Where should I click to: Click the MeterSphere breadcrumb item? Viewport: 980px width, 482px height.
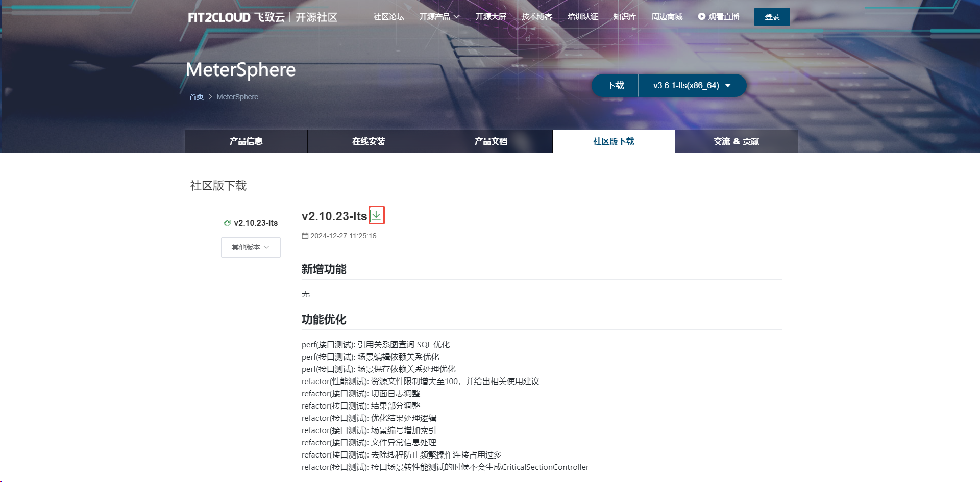coord(237,97)
